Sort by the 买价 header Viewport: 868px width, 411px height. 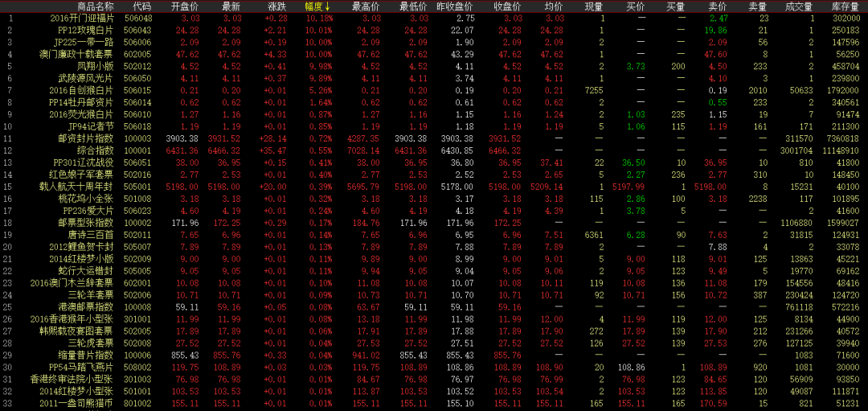[635, 6]
